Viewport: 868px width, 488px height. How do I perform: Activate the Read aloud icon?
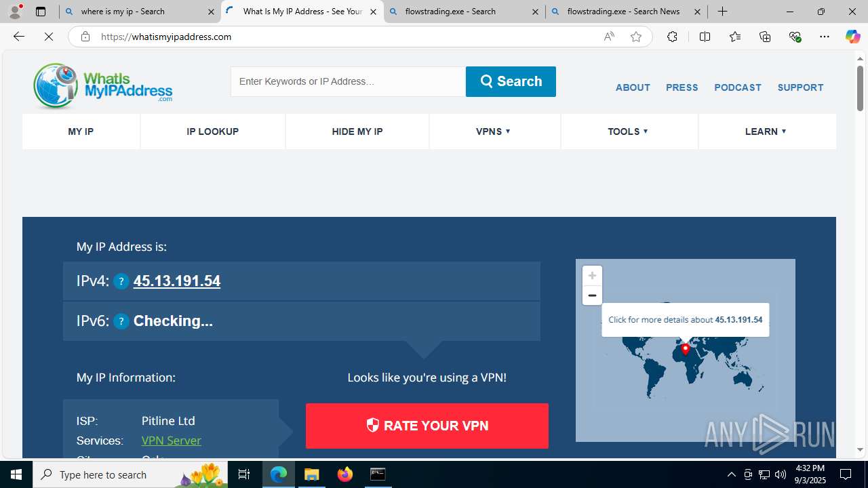609,37
